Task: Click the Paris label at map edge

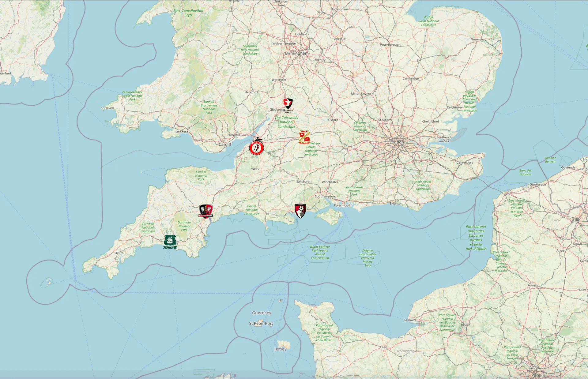Action: pos(536,375)
